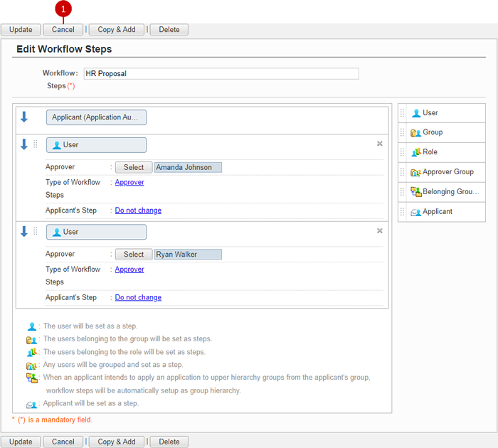
Task: Click blue down arrow of Amanda Johnson step
Action: [23, 144]
